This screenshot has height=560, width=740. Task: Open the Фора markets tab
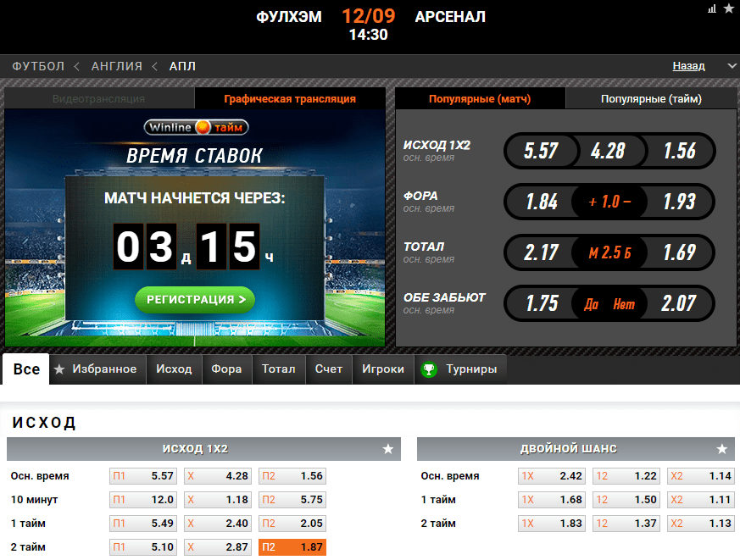[x=226, y=369]
